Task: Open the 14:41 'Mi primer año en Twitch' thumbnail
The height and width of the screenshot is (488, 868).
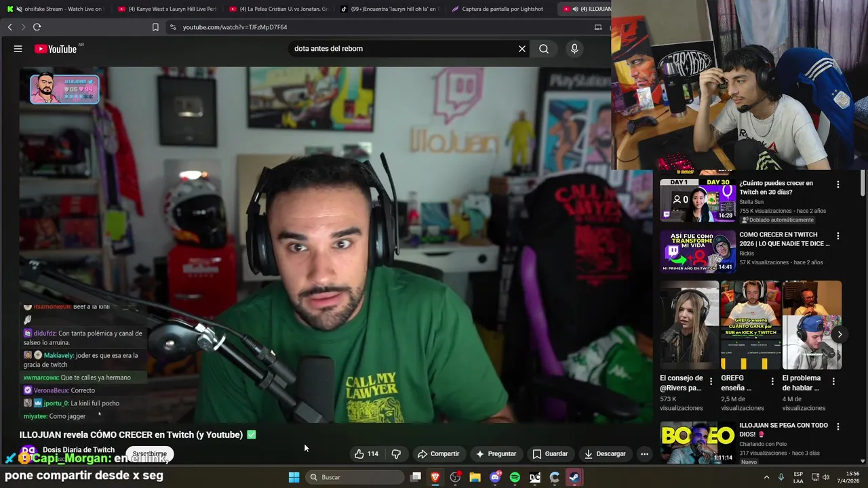Action: pos(697,251)
